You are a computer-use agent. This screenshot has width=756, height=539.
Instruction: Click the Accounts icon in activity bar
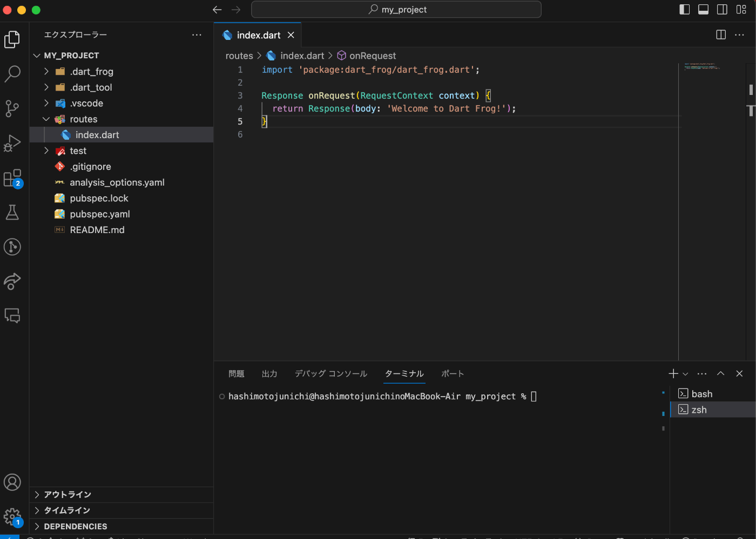coord(12,482)
